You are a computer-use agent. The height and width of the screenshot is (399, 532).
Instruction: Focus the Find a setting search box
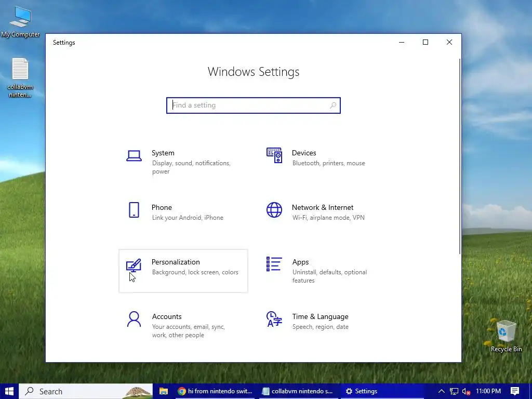(x=254, y=105)
